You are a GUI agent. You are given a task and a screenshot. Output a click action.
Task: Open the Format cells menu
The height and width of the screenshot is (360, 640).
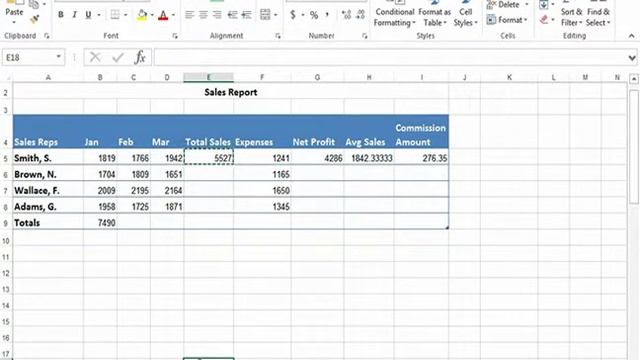[507, 20]
